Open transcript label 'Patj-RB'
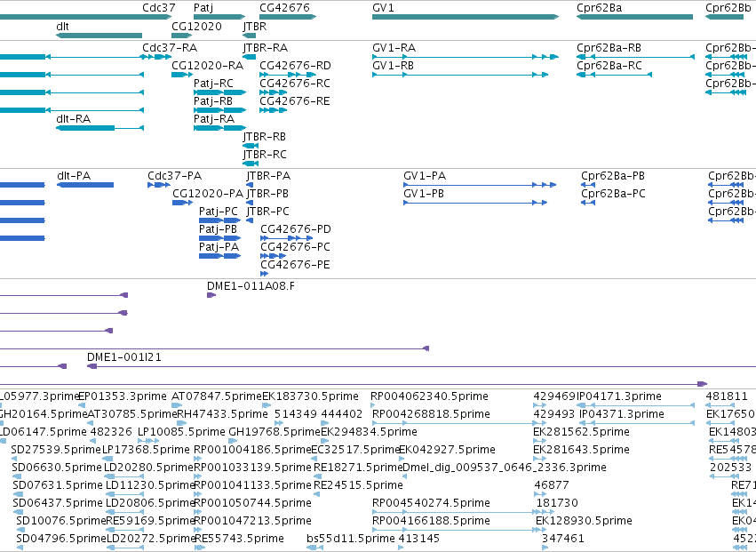The image size is (756, 552). [x=213, y=101]
